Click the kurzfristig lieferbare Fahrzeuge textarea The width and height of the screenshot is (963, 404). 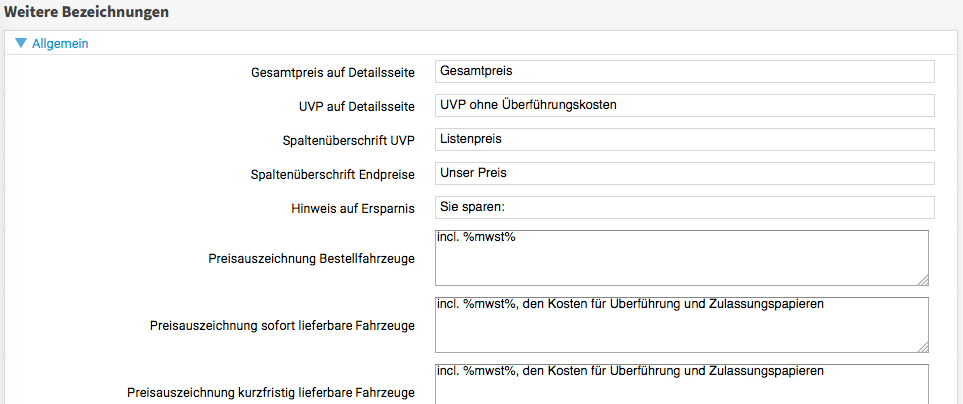click(x=680, y=384)
